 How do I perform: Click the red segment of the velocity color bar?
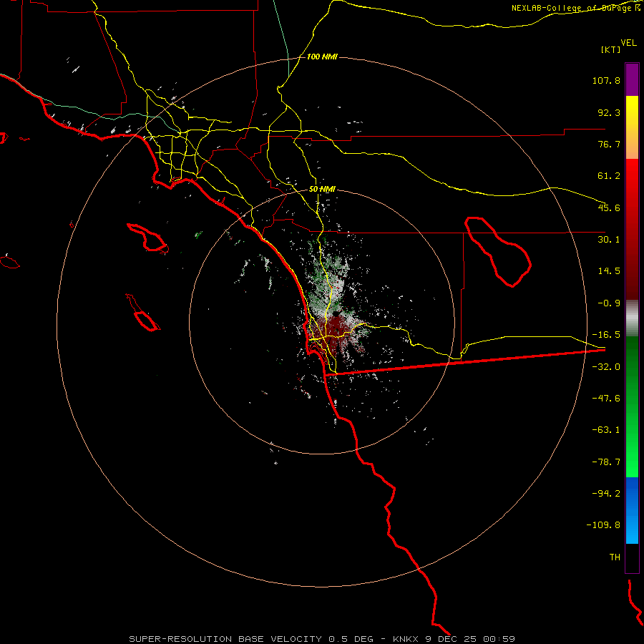(632, 229)
